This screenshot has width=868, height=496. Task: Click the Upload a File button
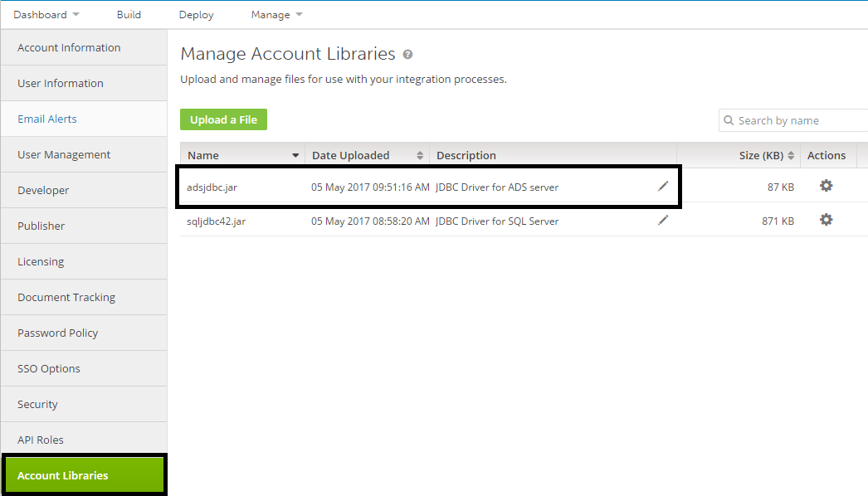tap(223, 119)
